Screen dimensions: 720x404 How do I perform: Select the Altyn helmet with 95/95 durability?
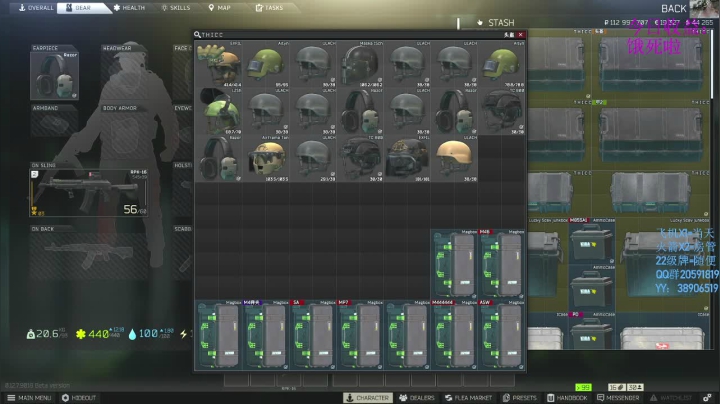(266, 64)
